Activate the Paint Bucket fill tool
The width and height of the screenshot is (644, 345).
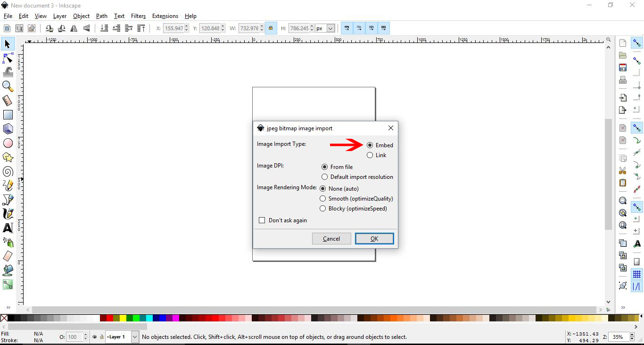pos(8,270)
